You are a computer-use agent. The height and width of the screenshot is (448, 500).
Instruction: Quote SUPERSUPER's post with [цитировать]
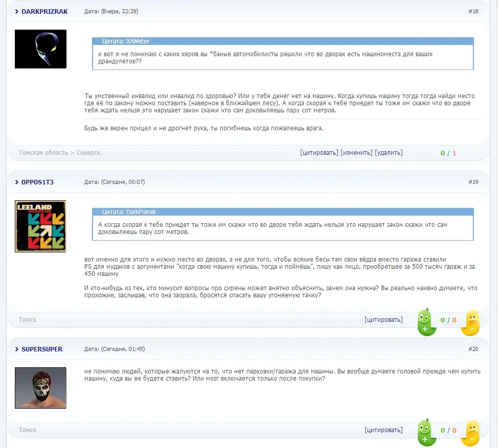tap(383, 430)
